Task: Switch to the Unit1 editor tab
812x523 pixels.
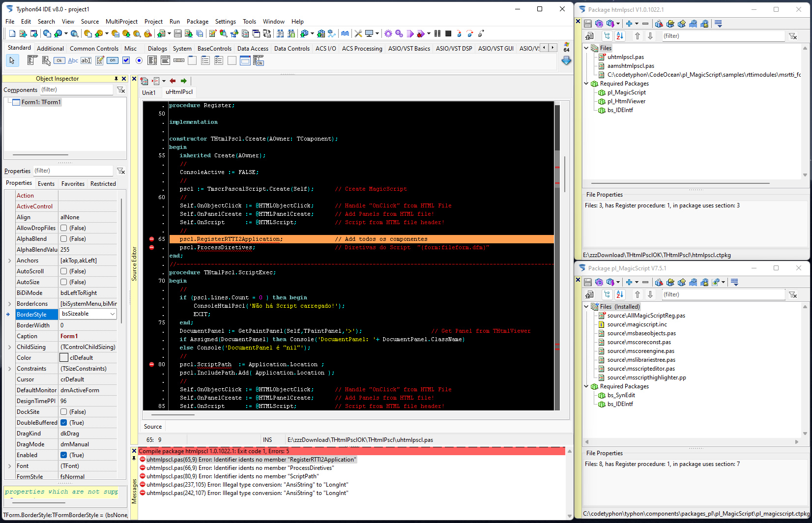Action: pos(148,92)
